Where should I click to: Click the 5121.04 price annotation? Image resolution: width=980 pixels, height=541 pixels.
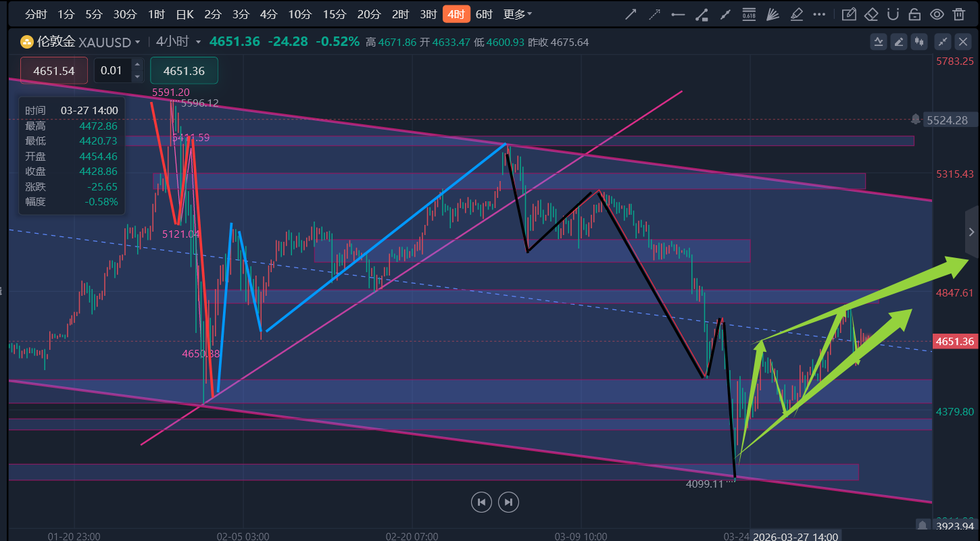point(180,234)
